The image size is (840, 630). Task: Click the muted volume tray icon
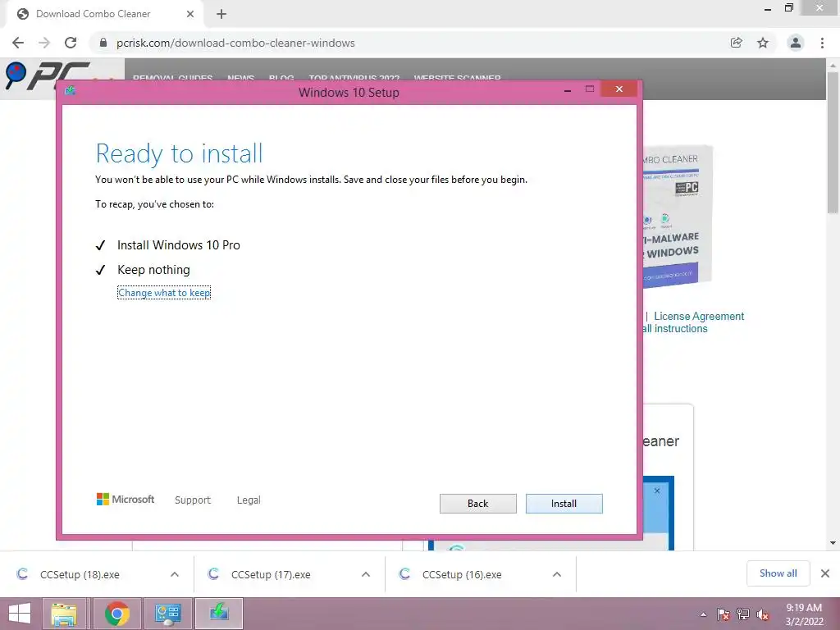point(763,614)
